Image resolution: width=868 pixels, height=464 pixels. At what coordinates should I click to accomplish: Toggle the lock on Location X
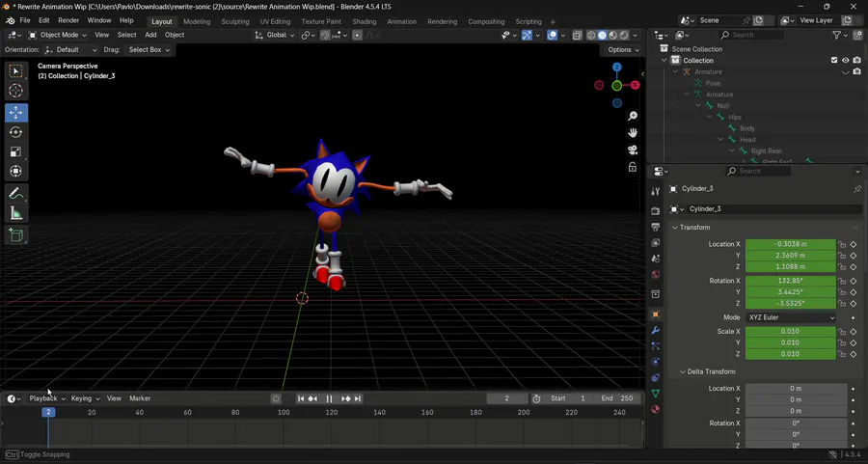(842, 244)
